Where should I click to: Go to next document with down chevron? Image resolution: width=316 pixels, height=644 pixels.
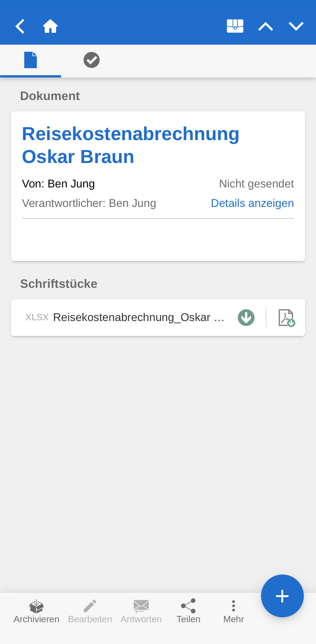296,26
